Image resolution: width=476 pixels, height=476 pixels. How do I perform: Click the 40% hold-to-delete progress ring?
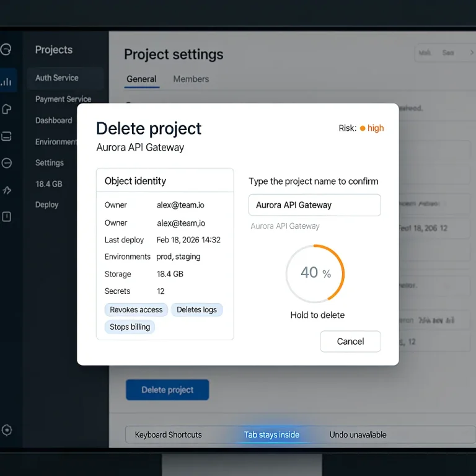click(x=315, y=273)
